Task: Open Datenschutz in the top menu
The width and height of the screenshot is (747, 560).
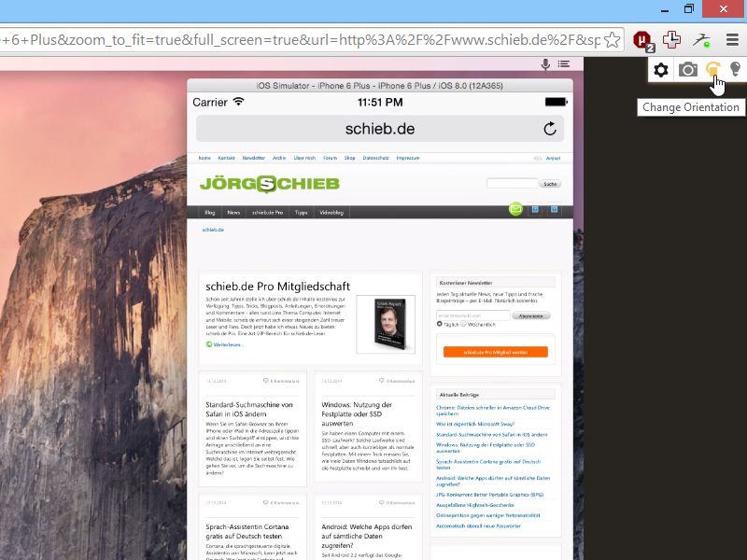Action: 376,158
